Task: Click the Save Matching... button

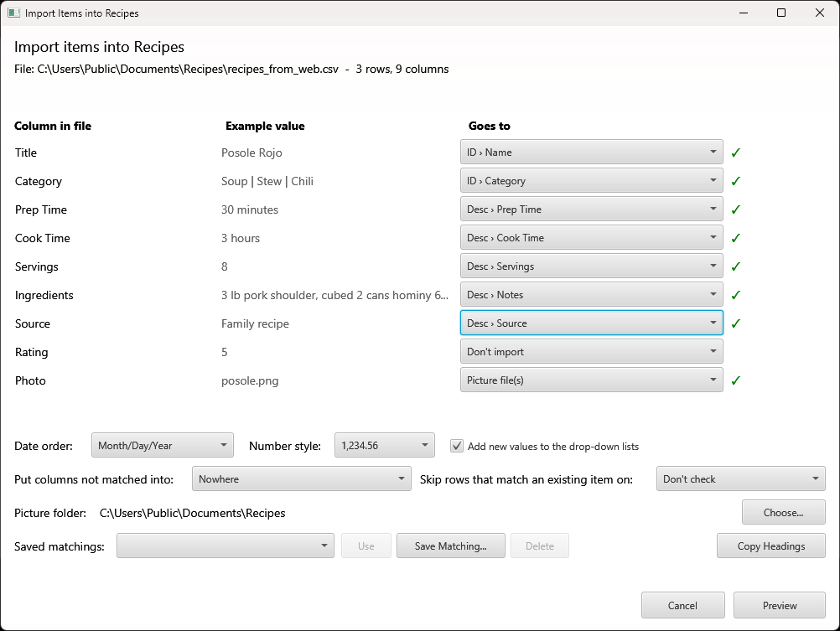Action: (x=450, y=546)
